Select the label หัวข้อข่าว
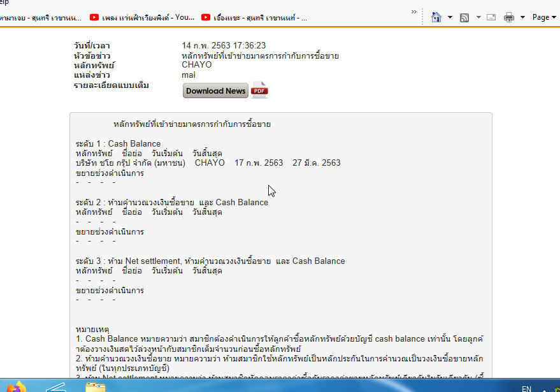This screenshot has height=392, width=560. coord(92,55)
